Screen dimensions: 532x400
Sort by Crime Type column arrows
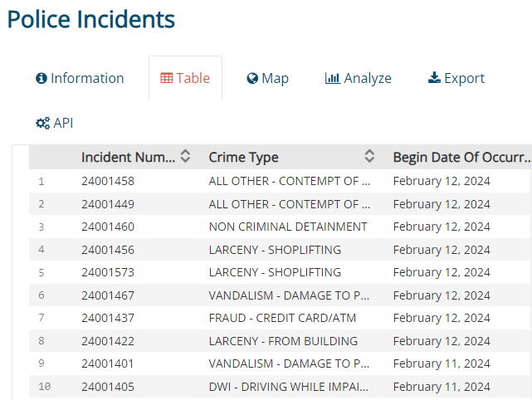click(x=369, y=156)
